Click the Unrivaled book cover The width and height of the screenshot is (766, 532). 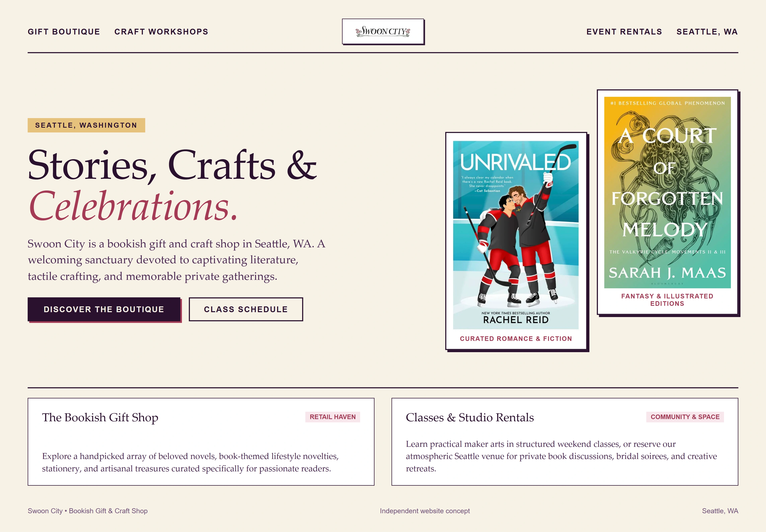(x=516, y=235)
